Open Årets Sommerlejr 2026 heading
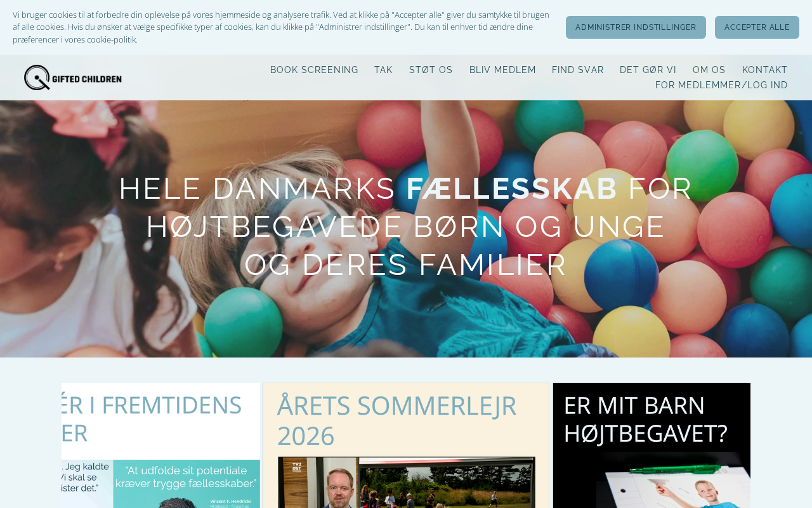Screen dimensions: 812x508 tap(397, 420)
